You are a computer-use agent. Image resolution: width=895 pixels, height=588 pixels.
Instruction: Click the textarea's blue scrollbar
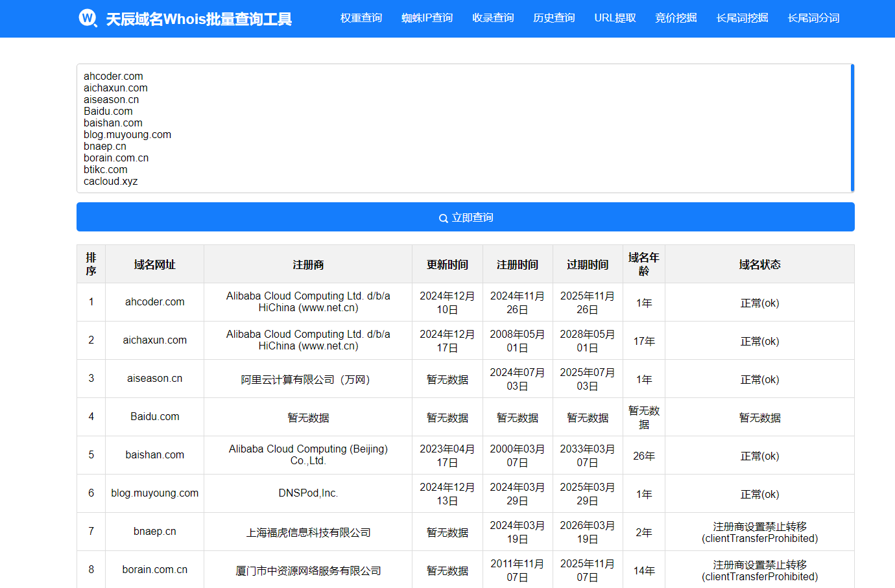(852, 128)
